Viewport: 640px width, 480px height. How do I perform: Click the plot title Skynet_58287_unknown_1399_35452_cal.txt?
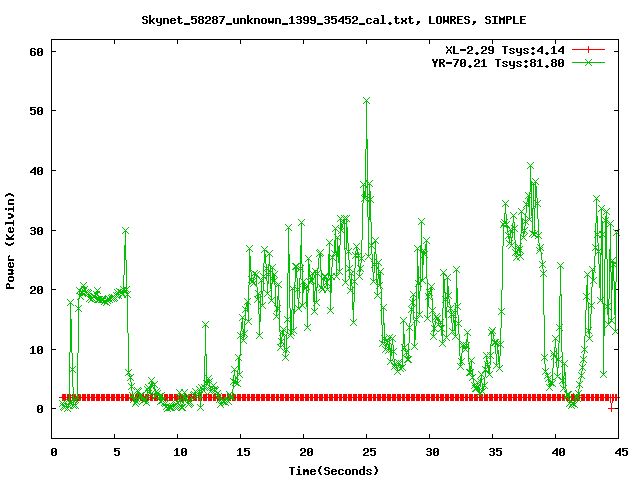click(333, 20)
